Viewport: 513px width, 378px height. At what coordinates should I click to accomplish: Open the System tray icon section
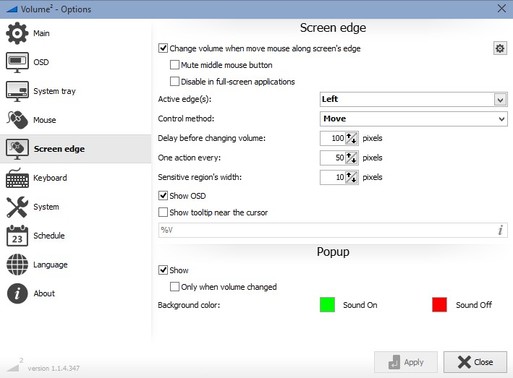(x=17, y=91)
